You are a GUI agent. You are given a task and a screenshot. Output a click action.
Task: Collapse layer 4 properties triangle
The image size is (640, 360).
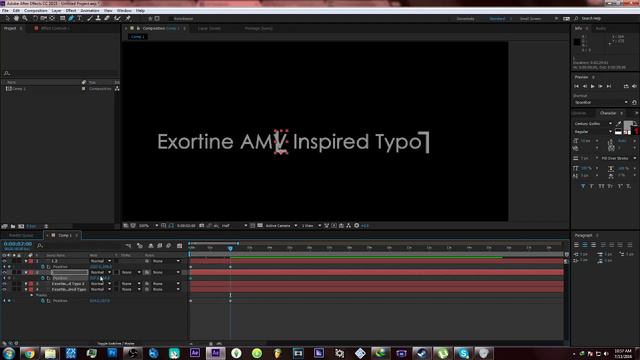(26, 289)
